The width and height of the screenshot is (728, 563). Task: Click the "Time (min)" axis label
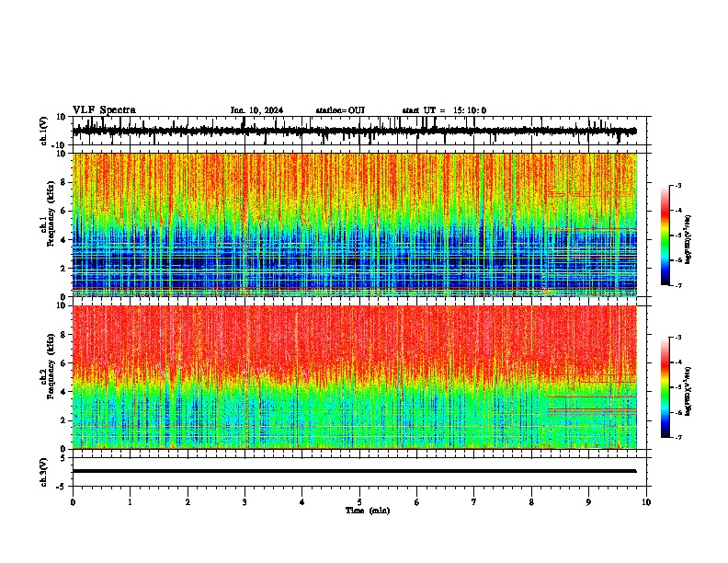point(368,511)
